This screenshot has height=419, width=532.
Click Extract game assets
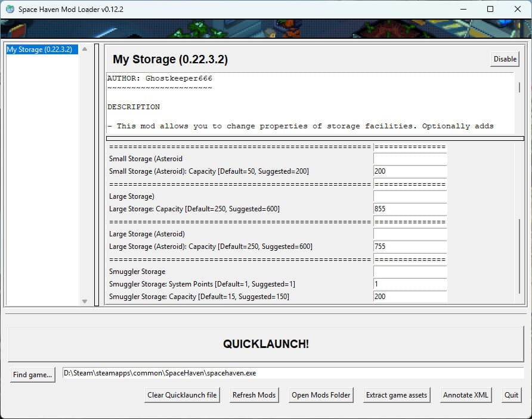pos(397,395)
